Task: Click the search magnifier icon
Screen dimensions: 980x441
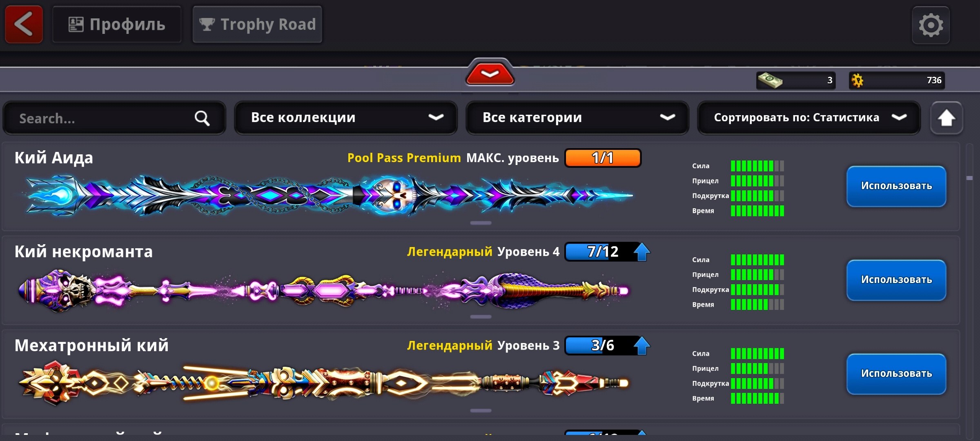Action: point(202,118)
